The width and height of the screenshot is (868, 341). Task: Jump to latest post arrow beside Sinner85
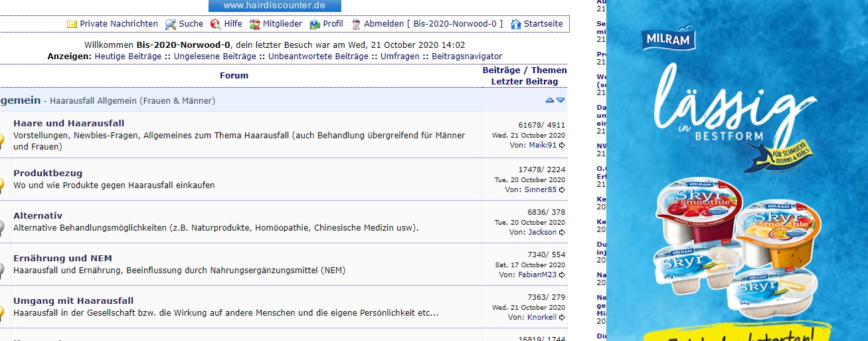point(562,189)
